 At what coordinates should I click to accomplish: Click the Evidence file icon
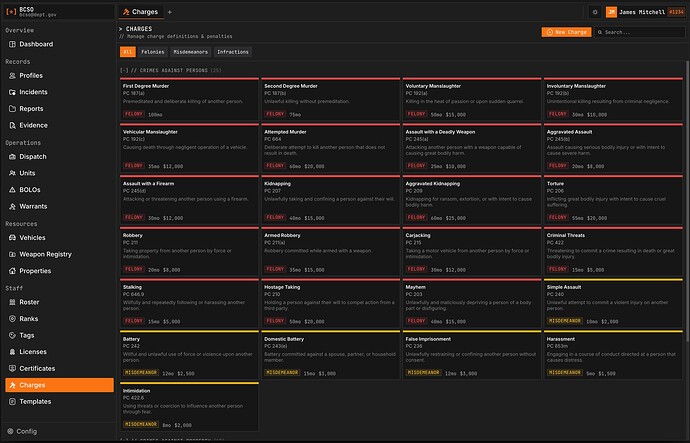(x=12, y=125)
